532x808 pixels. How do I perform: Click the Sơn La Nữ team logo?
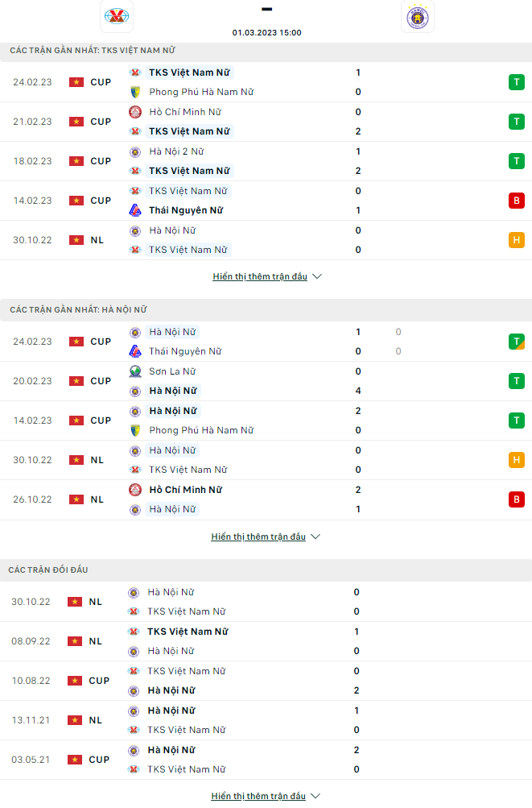(135, 371)
